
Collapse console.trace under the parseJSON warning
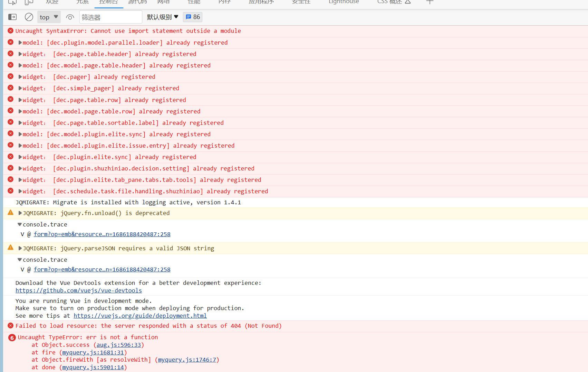click(20, 260)
